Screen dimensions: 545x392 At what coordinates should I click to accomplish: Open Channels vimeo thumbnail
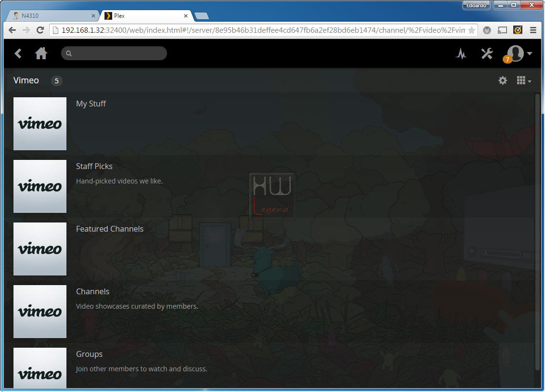[40, 312]
